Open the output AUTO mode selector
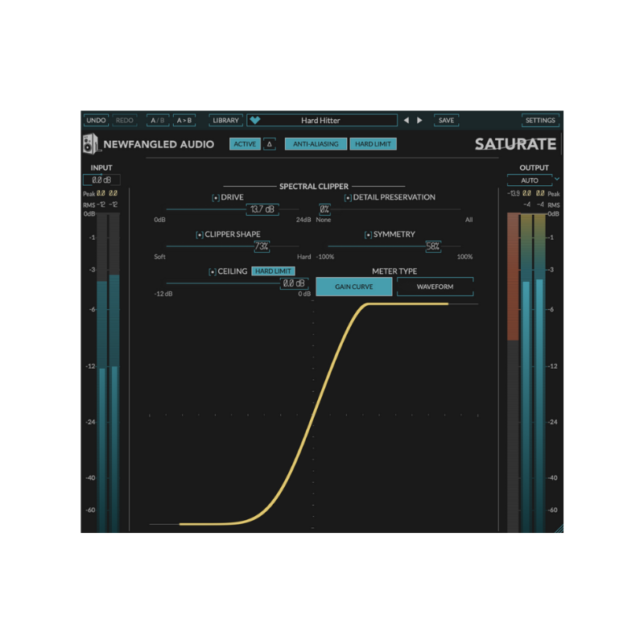Image resolution: width=644 pixels, height=644 pixels. click(530, 180)
